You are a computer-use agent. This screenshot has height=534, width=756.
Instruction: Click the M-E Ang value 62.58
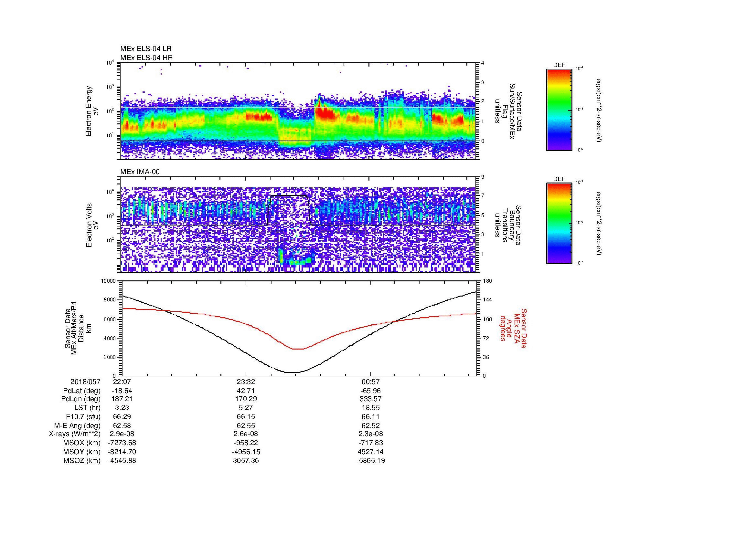pyautogui.click(x=122, y=425)
